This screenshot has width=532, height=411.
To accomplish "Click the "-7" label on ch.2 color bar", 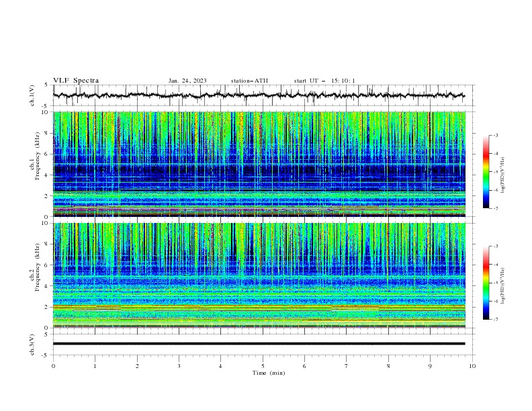I will [495, 320].
